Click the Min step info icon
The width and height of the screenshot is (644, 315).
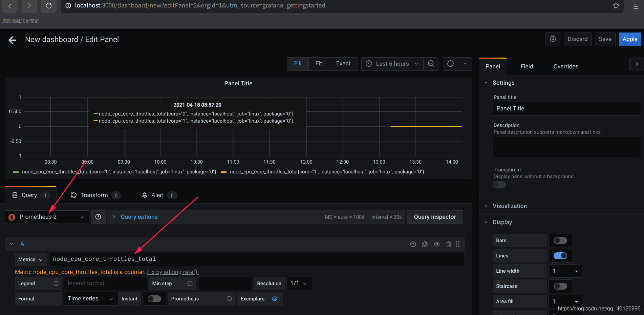point(190,283)
